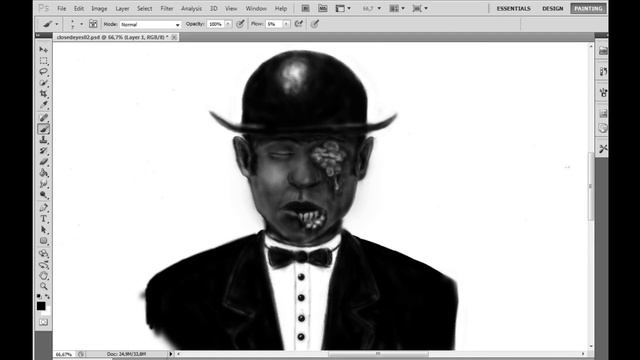Click the Opacity 100% field

216,24
